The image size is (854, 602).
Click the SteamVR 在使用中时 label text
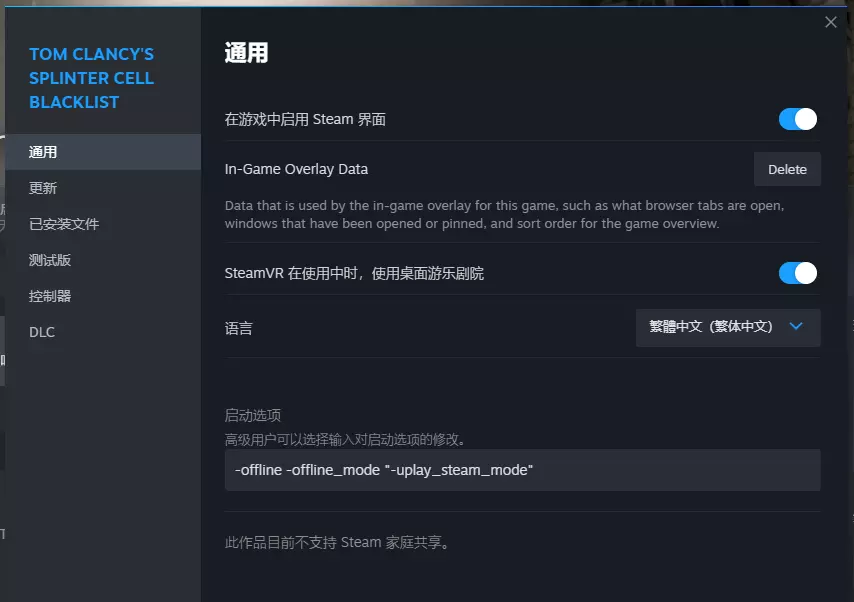pos(354,273)
